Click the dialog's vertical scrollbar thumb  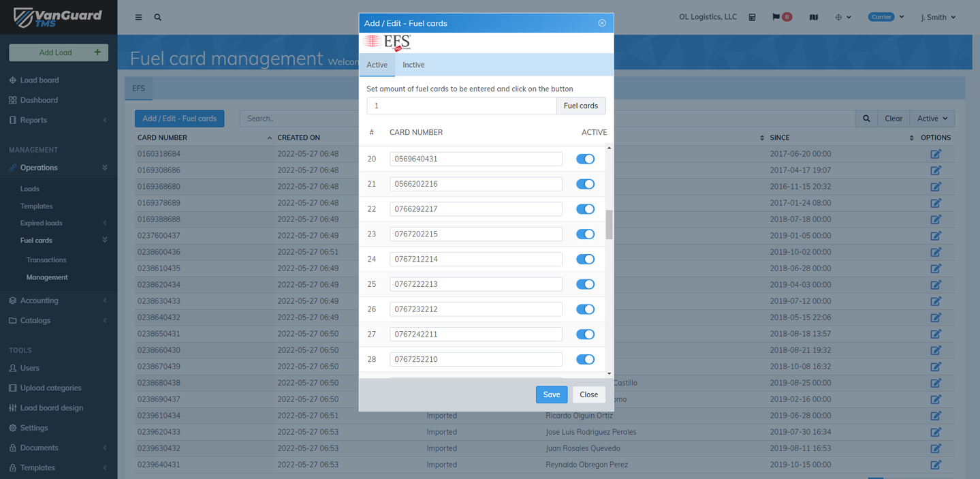609,224
